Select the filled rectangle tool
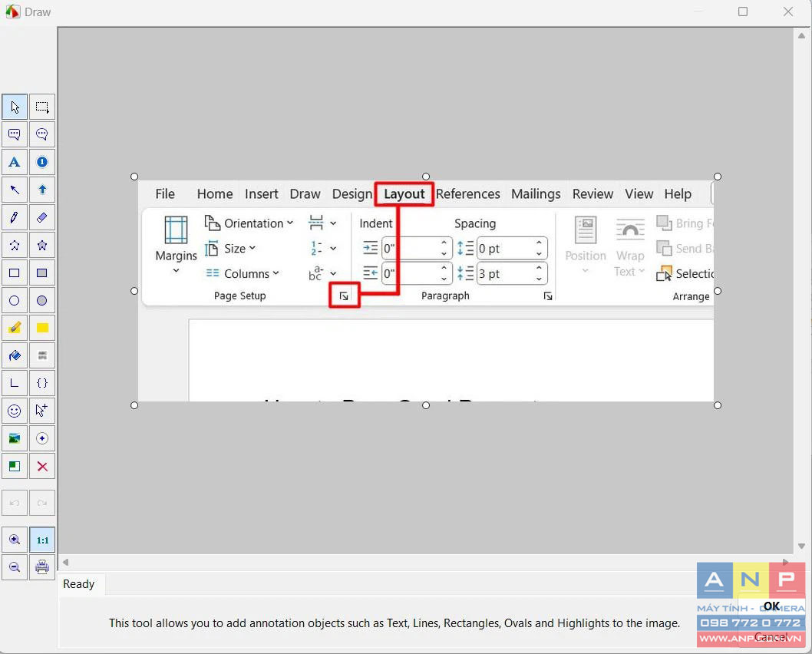The width and height of the screenshot is (812, 654). tap(42, 273)
